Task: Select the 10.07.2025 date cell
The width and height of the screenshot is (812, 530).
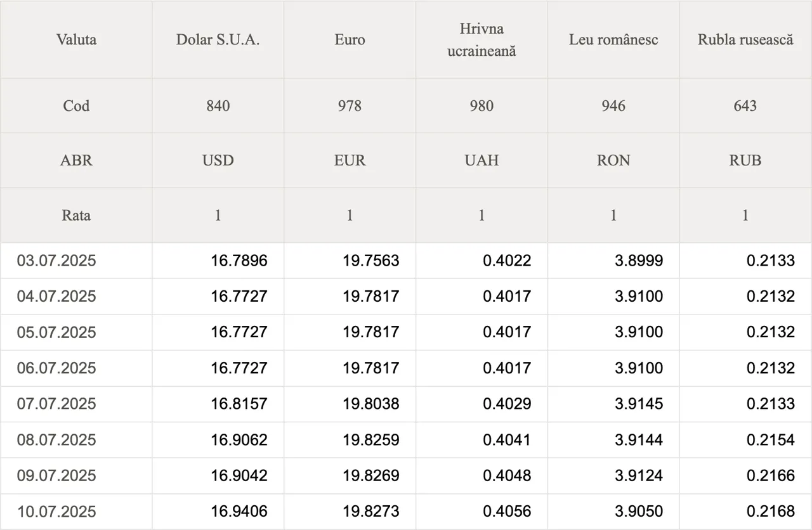Action: pyautogui.click(x=76, y=512)
